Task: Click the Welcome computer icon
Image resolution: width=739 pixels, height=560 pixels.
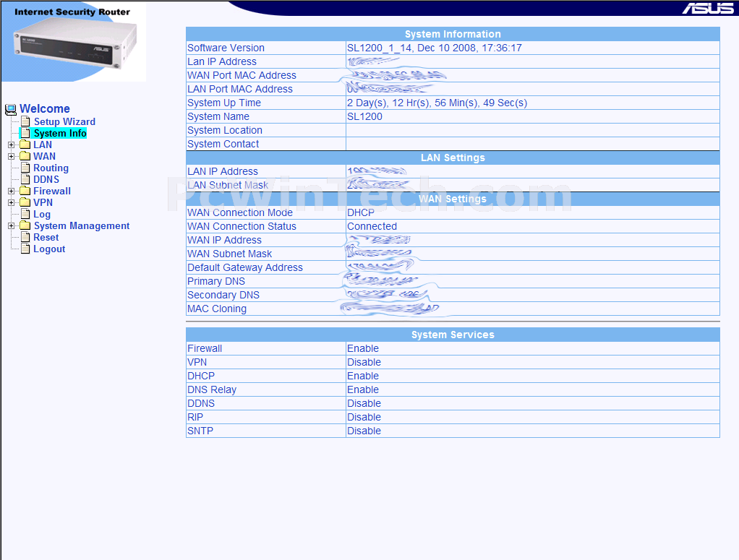Action: [10, 109]
